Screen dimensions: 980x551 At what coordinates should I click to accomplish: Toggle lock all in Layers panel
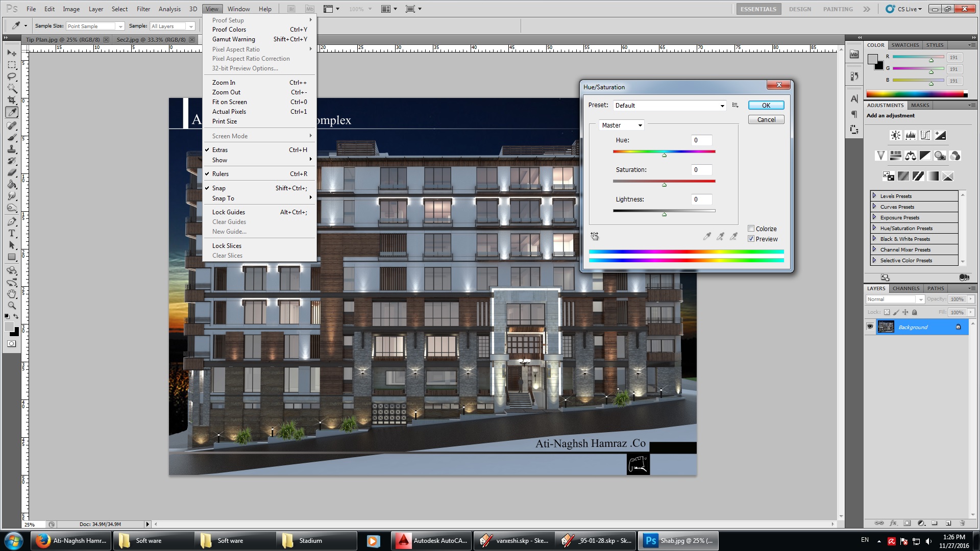[915, 312]
